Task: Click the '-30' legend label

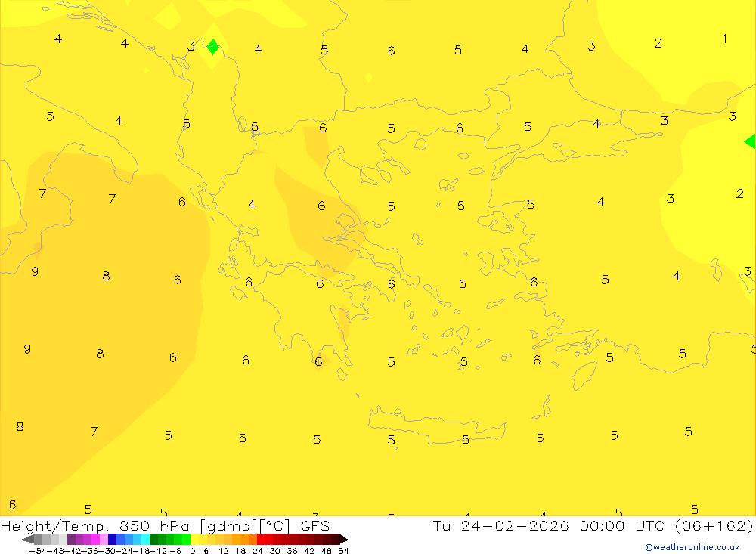Action: (107, 551)
